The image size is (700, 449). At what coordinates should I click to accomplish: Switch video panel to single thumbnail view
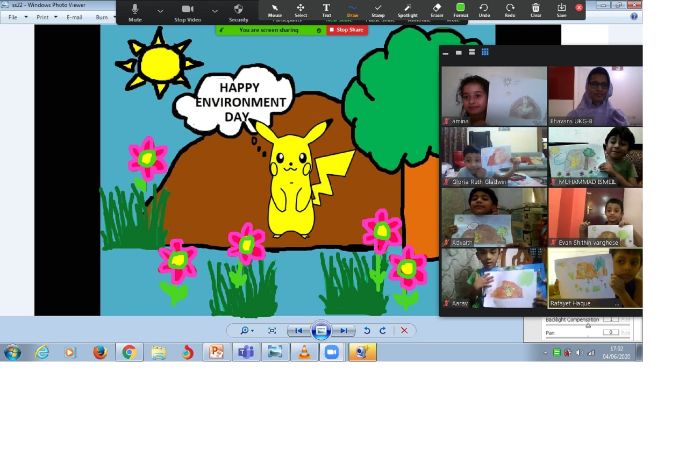pyautogui.click(x=458, y=53)
